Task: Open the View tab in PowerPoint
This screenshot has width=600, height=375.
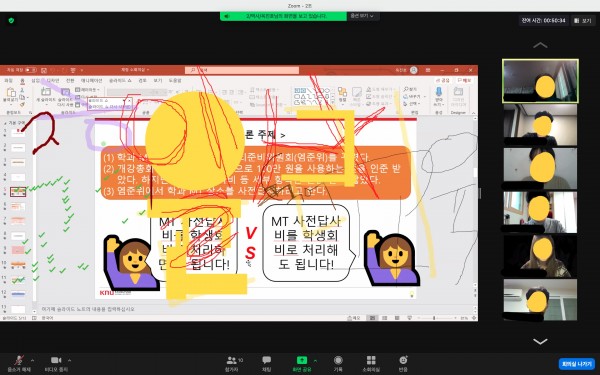Action: (158, 81)
